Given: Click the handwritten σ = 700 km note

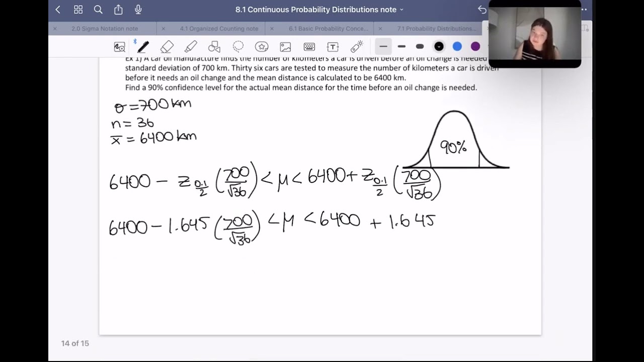Looking at the screenshot, I should pyautogui.click(x=153, y=105).
